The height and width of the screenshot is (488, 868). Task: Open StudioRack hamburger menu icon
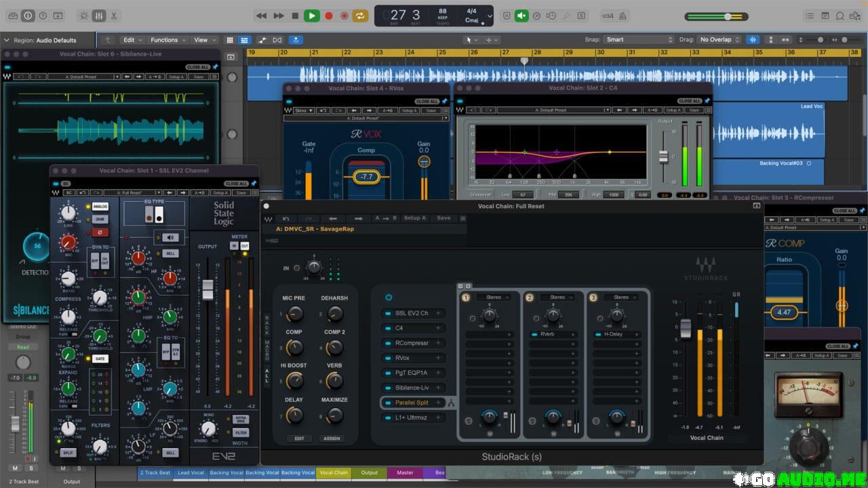coord(462,218)
